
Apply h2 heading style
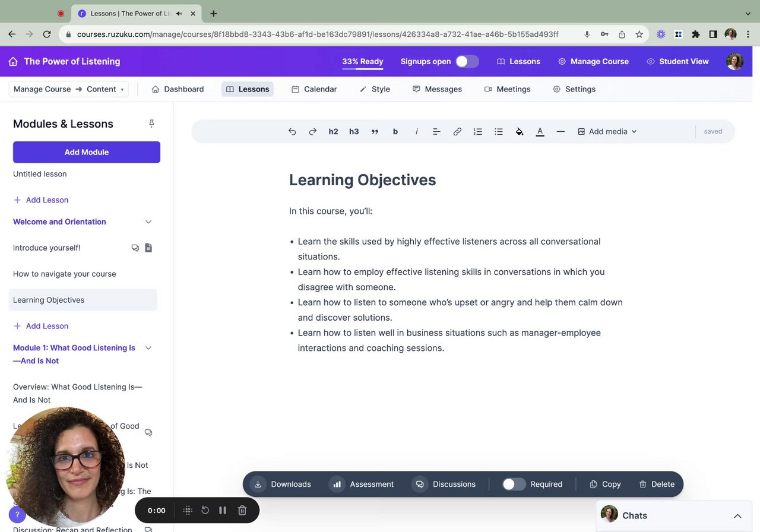tap(334, 132)
